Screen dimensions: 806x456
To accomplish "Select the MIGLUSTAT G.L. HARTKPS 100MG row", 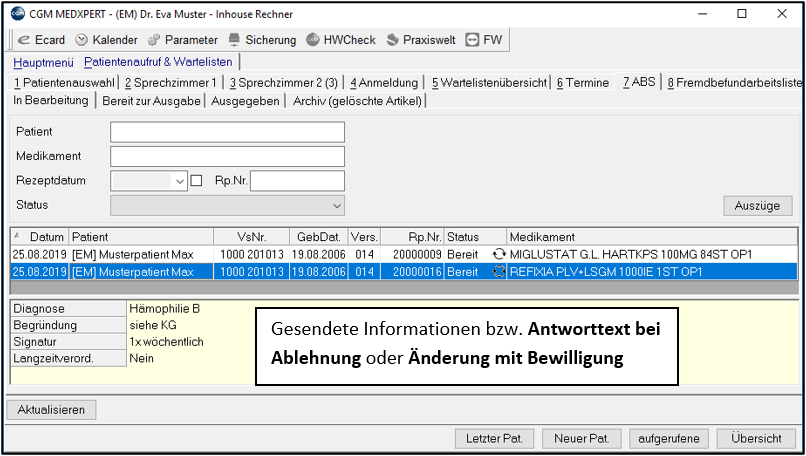I will (x=405, y=254).
